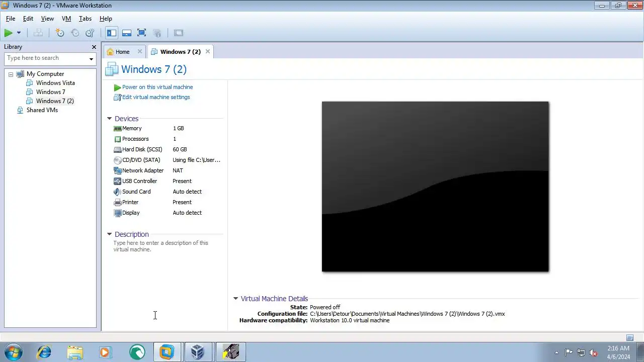644x362 pixels.
Task: Click the green power on toolbar button
Action: coord(8,33)
